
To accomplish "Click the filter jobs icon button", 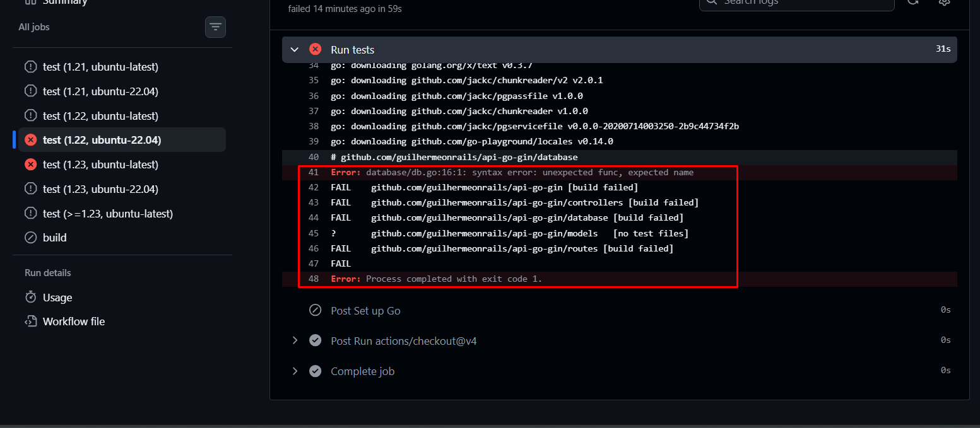I will tap(215, 27).
